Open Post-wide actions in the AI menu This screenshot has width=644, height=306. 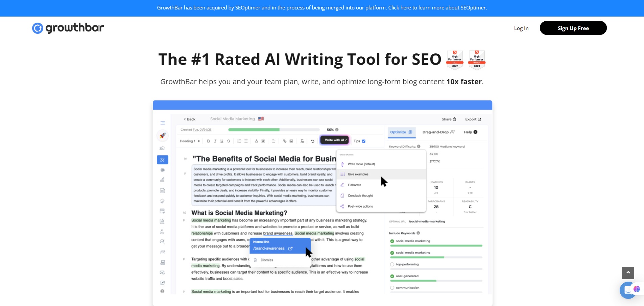tap(381, 206)
